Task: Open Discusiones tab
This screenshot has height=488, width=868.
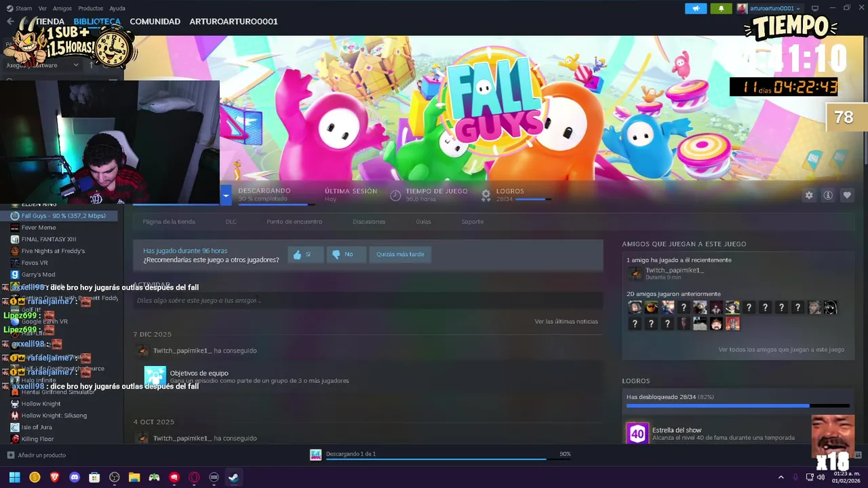Action: pyautogui.click(x=369, y=222)
